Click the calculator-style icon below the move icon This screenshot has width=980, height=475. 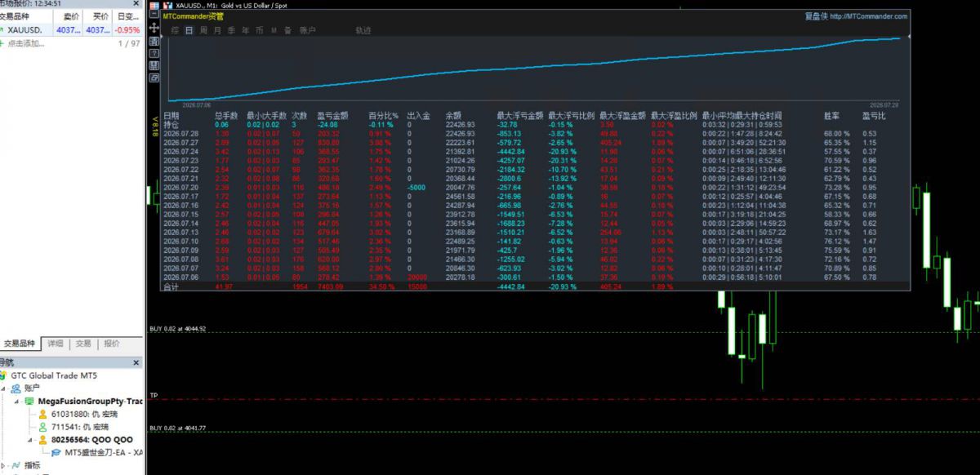point(154,41)
